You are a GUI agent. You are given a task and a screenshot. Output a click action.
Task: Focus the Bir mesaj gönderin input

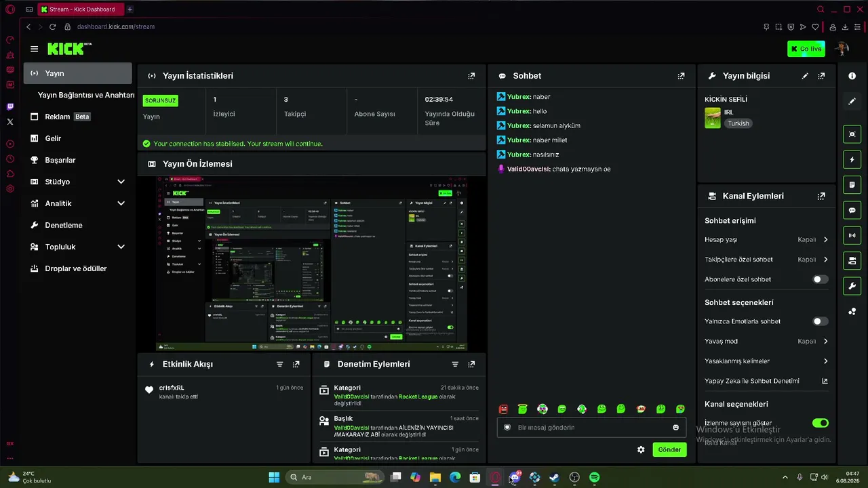pos(590,428)
